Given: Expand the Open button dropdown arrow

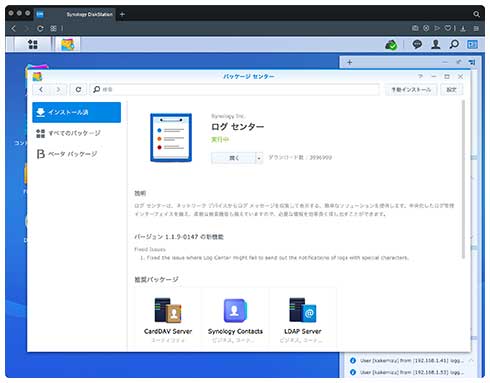Looking at the screenshot, I should (259, 158).
